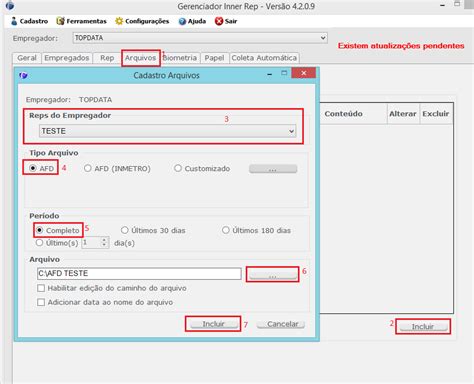
Task: Maximize the Cadastro Arquivos dialog
Action: [x=284, y=73]
